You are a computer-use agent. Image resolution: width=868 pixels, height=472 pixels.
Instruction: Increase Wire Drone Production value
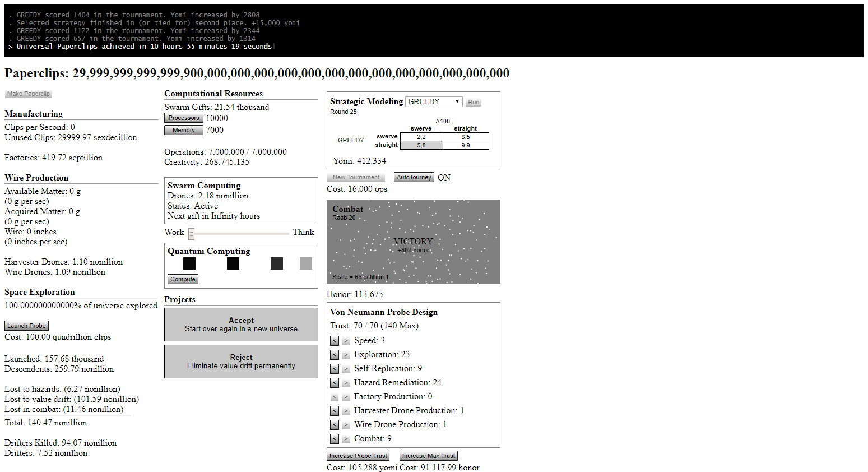[346, 425]
